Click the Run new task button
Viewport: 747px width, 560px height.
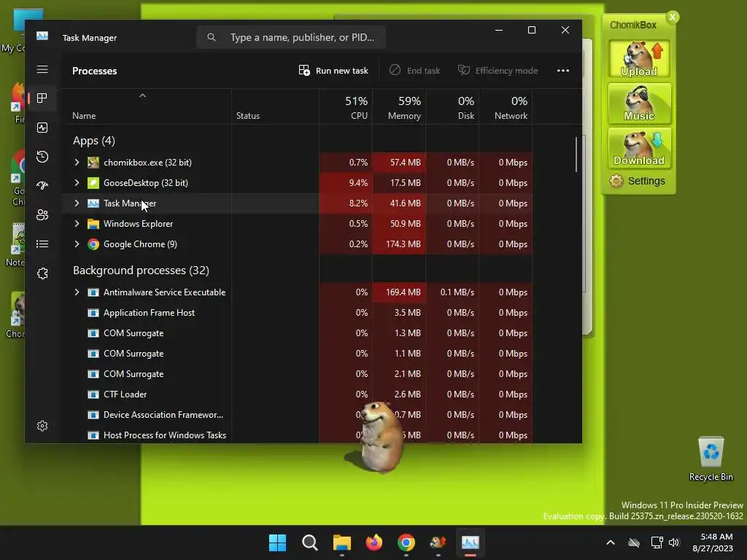(333, 71)
